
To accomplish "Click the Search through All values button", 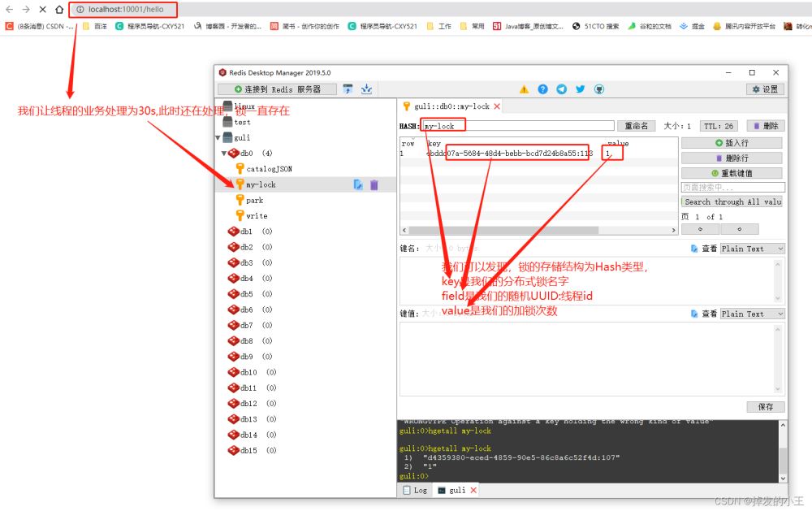I will point(732,201).
